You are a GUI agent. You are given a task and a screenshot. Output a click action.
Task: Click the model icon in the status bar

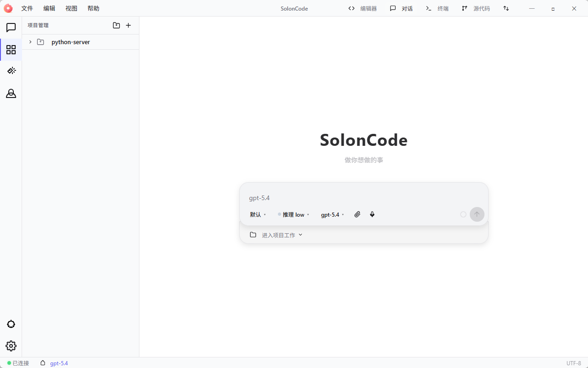(x=43, y=363)
